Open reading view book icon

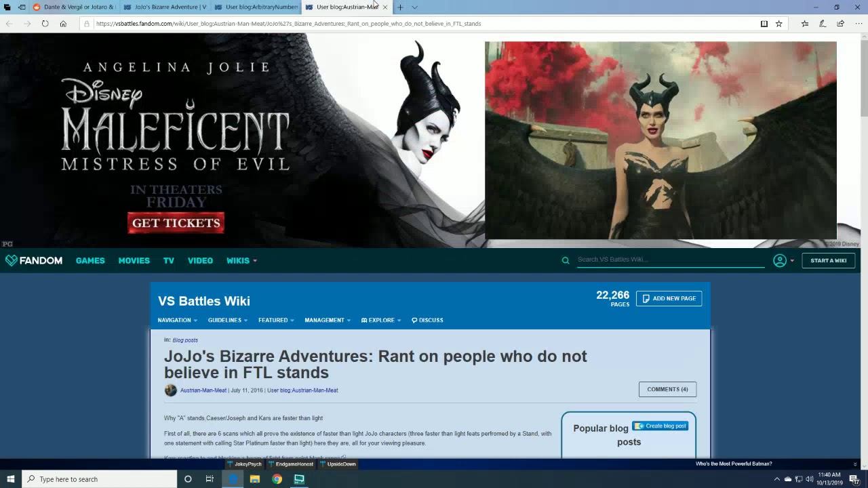(x=764, y=24)
